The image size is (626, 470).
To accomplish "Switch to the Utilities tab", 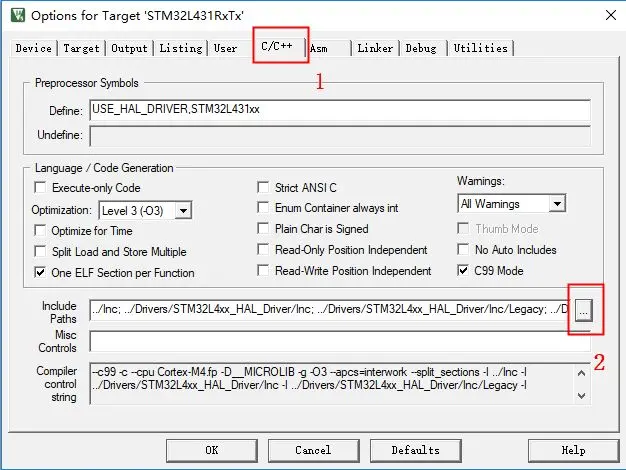I will click(x=481, y=48).
